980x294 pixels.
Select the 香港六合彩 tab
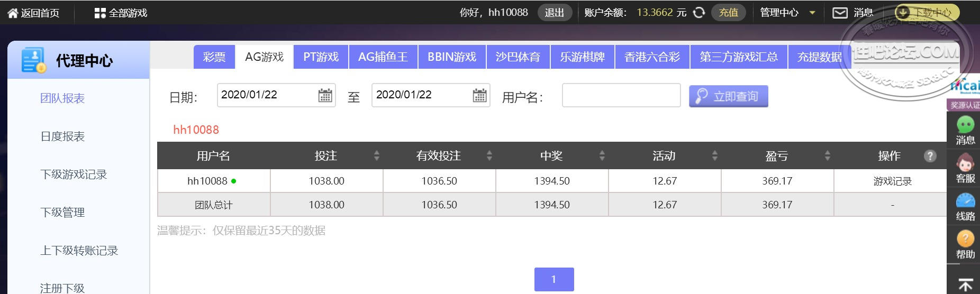click(x=652, y=57)
